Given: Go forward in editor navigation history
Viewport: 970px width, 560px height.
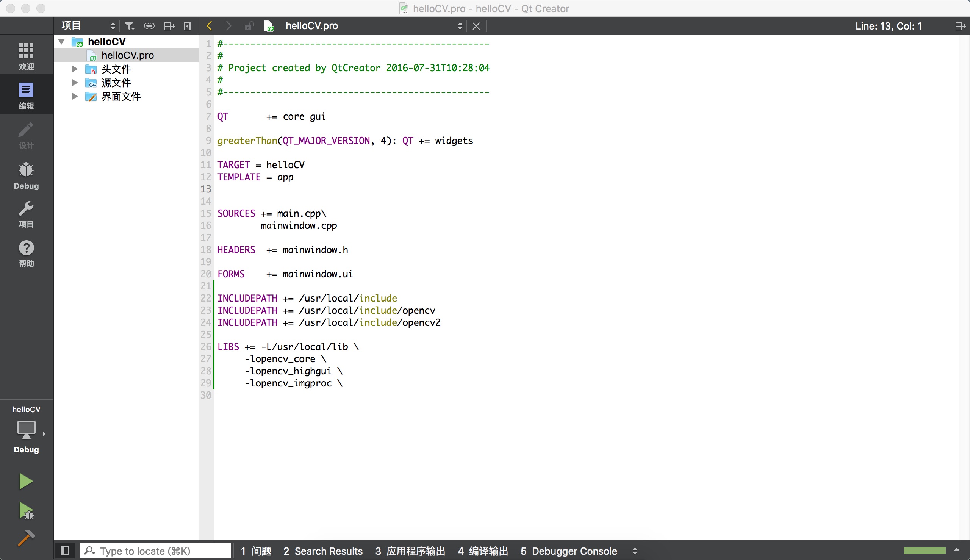Looking at the screenshot, I should tap(228, 26).
